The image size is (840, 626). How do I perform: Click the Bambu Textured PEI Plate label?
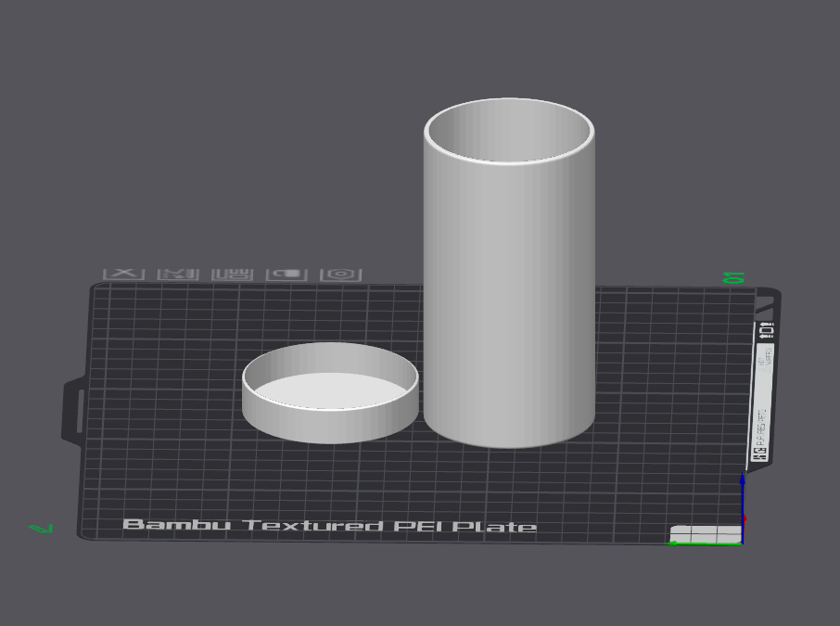329,525
